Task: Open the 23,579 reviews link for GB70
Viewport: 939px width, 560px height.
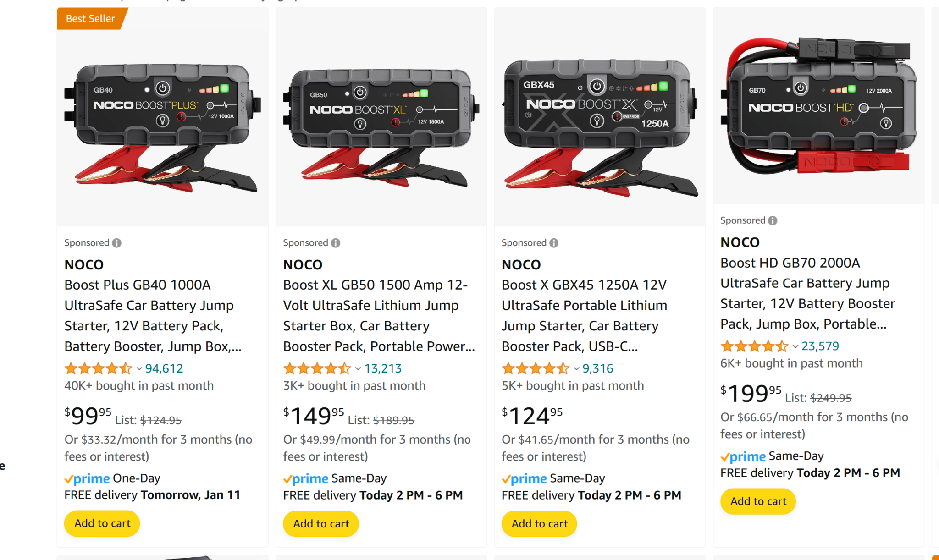Action: (820, 346)
